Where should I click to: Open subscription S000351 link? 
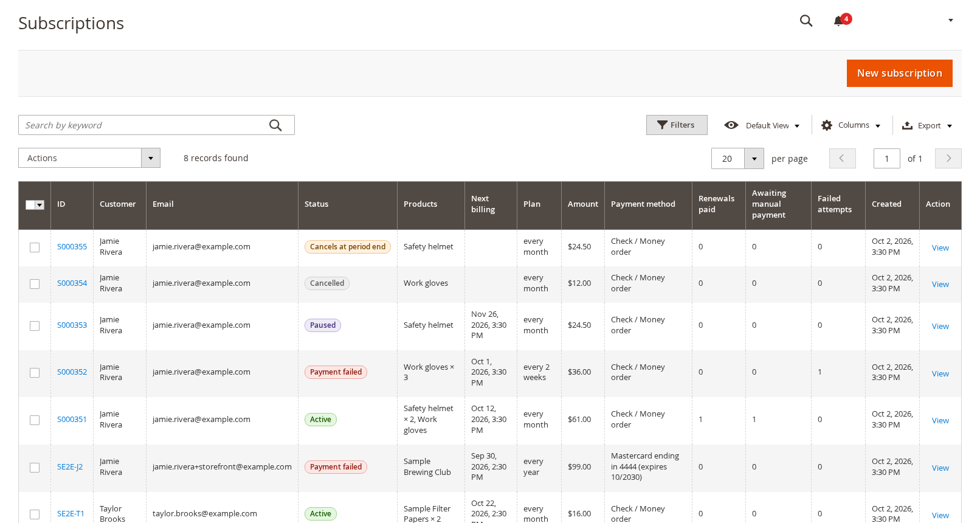click(x=72, y=420)
